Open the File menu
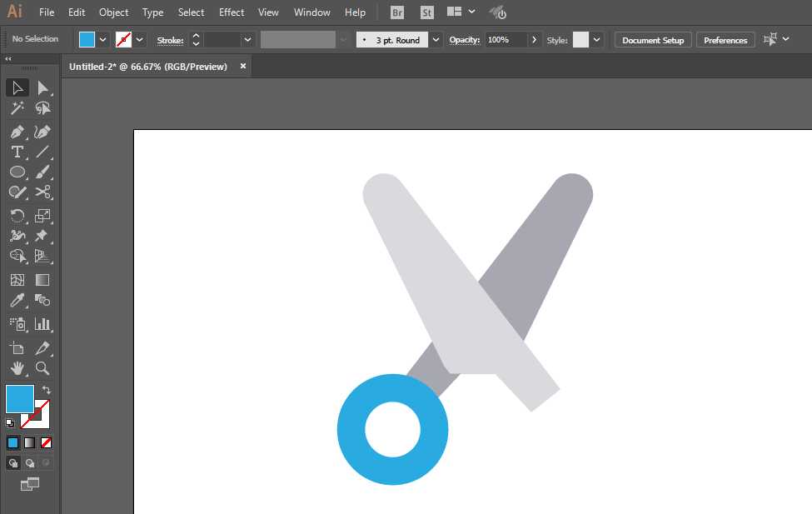 [47, 12]
